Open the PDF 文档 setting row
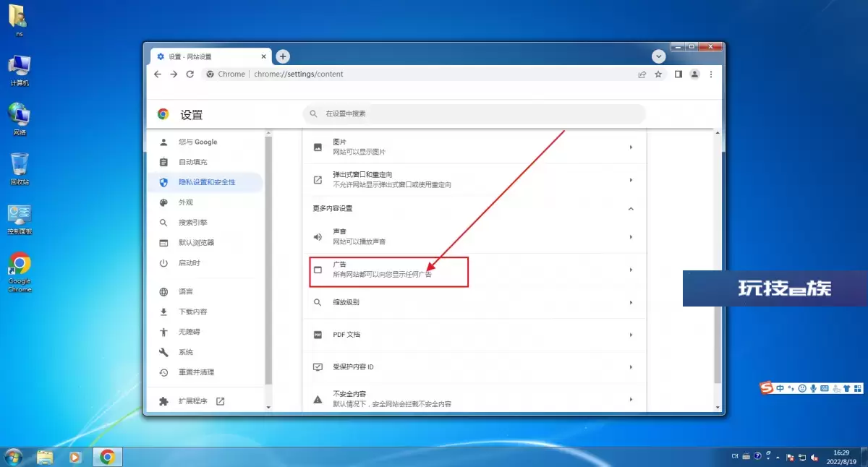The image size is (868, 467). pos(474,335)
